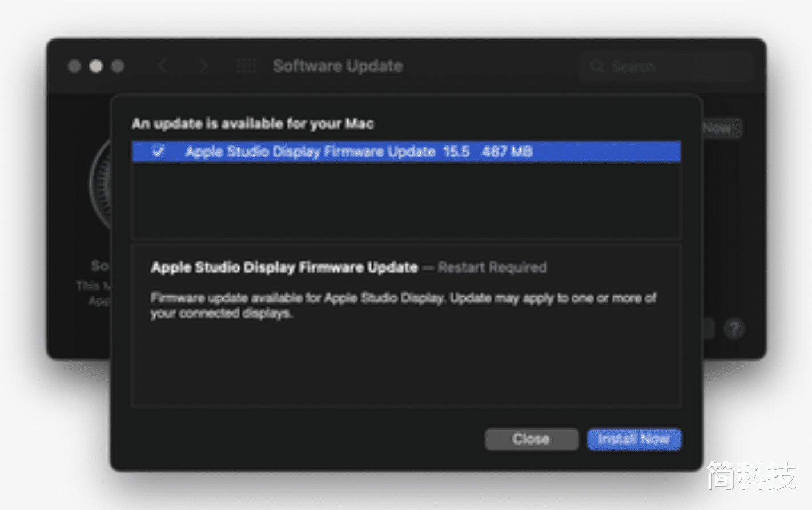Minimize the Software Update window with yellow button

coord(96,66)
